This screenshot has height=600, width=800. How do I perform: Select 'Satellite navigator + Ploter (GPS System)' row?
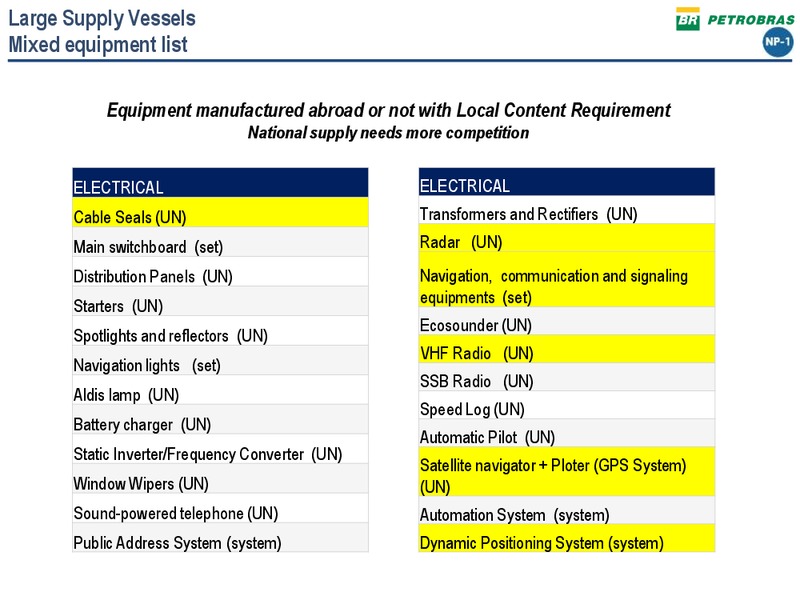coord(567,471)
